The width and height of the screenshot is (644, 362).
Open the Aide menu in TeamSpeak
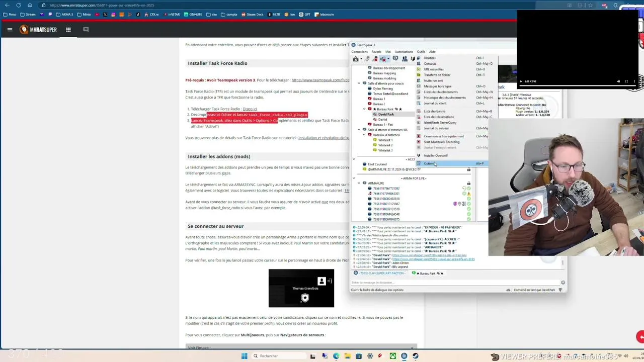coord(432,52)
